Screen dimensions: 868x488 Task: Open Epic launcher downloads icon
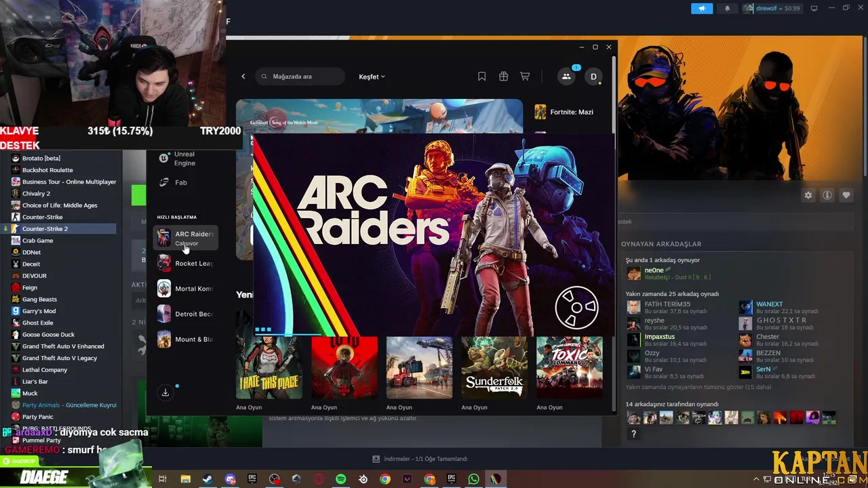(x=165, y=392)
